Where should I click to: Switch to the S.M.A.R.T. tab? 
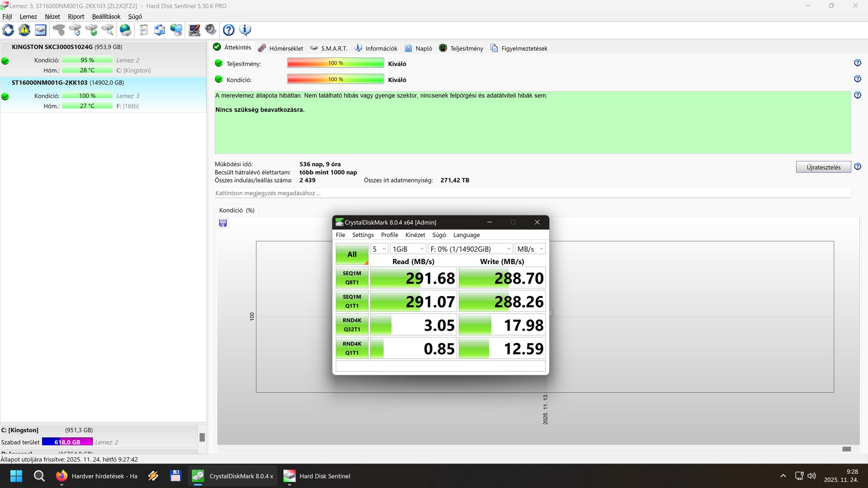[329, 49]
